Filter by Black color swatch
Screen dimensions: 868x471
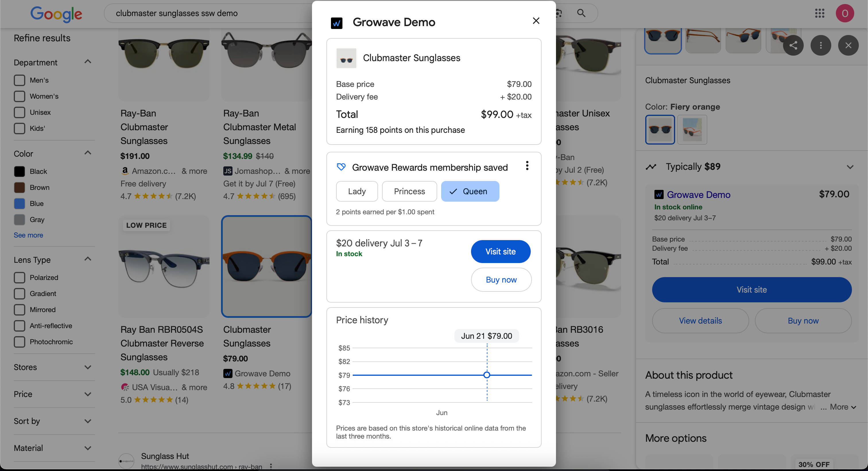(20, 171)
